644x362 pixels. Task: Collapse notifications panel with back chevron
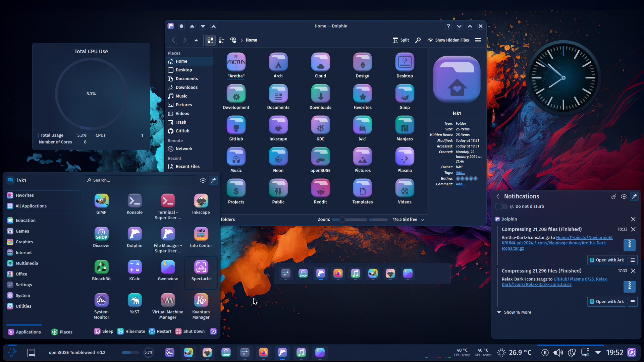point(498,197)
